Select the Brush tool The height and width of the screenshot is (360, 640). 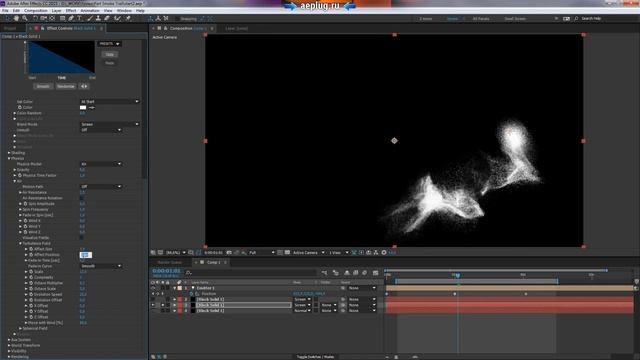click(90, 18)
